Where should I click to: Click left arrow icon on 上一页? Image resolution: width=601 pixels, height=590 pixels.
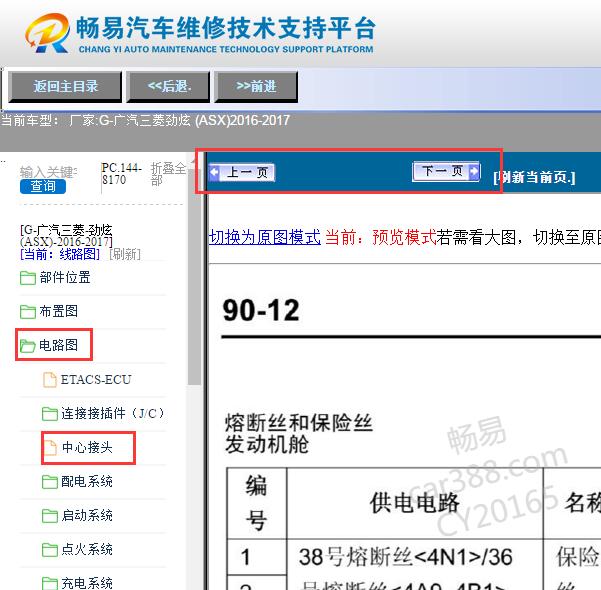(x=215, y=172)
